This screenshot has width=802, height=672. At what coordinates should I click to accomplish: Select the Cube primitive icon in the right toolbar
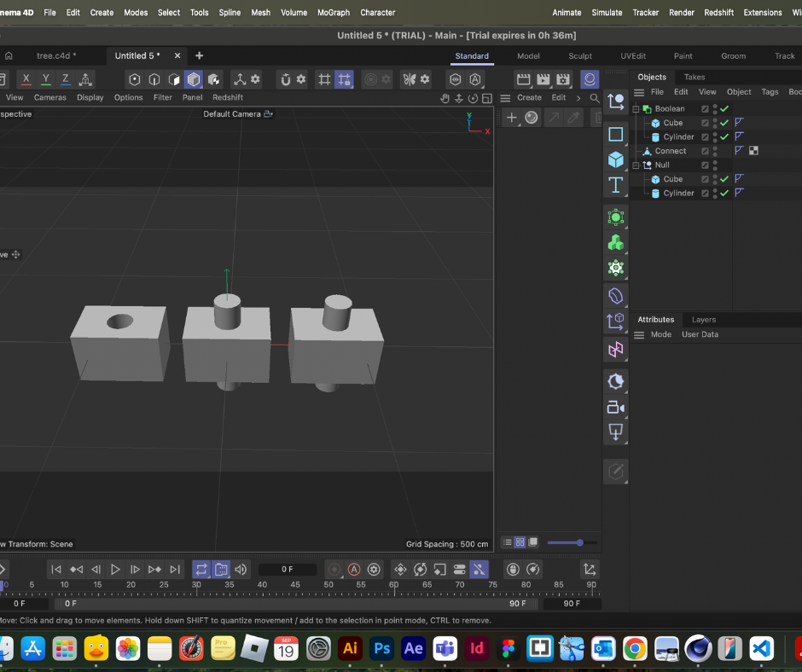[616, 159]
